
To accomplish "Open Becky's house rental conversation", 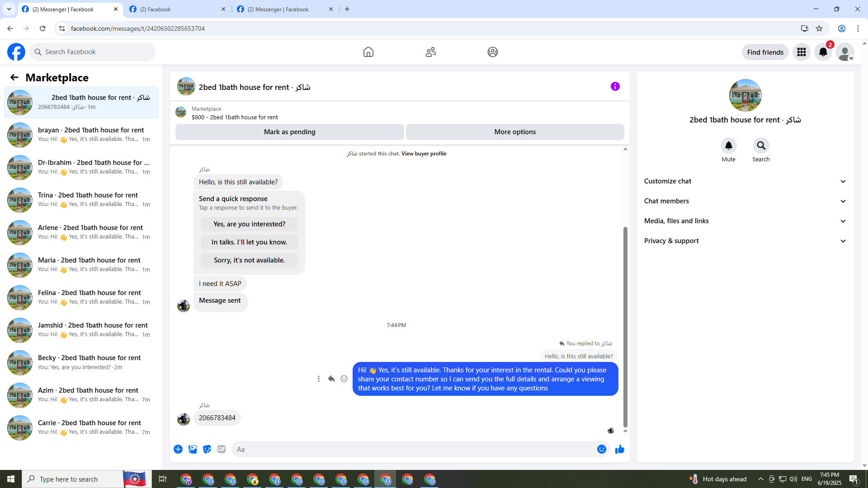I will click(81, 362).
